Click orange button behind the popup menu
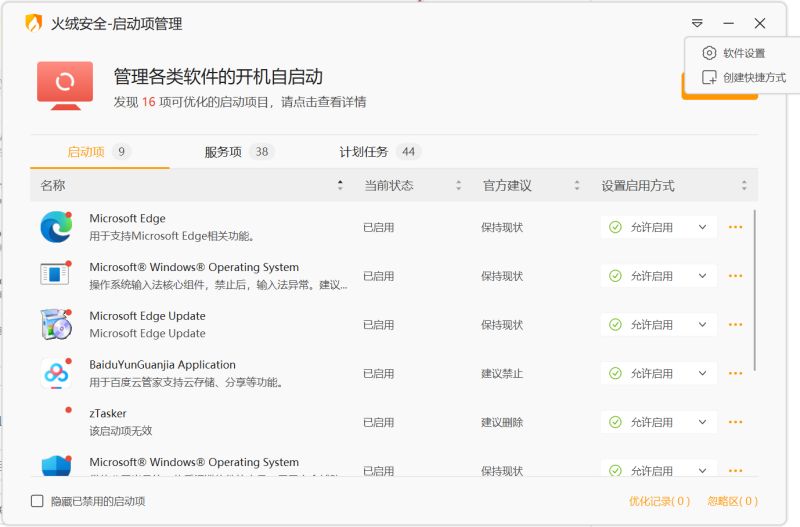The width and height of the screenshot is (800, 527). click(719, 97)
